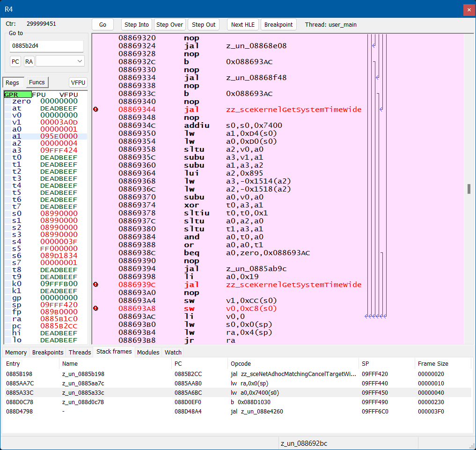Switch to the Funcs tab
The width and height of the screenshot is (476, 450).
click(x=37, y=82)
